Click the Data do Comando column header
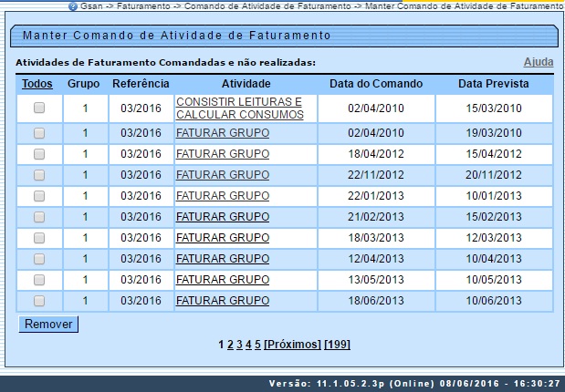 tap(376, 84)
